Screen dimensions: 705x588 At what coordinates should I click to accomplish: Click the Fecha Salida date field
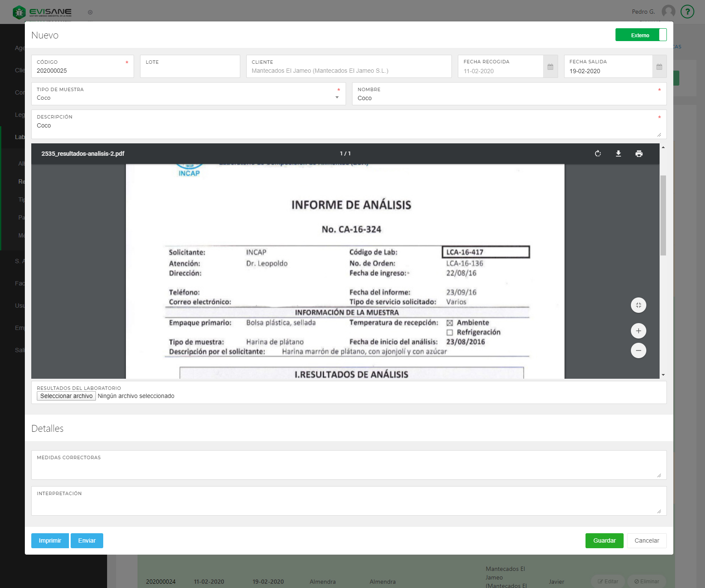point(608,66)
